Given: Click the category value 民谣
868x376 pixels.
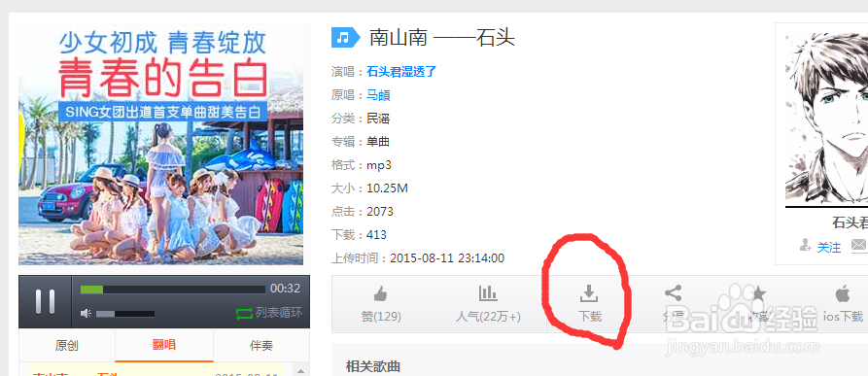Looking at the screenshot, I should (x=378, y=119).
